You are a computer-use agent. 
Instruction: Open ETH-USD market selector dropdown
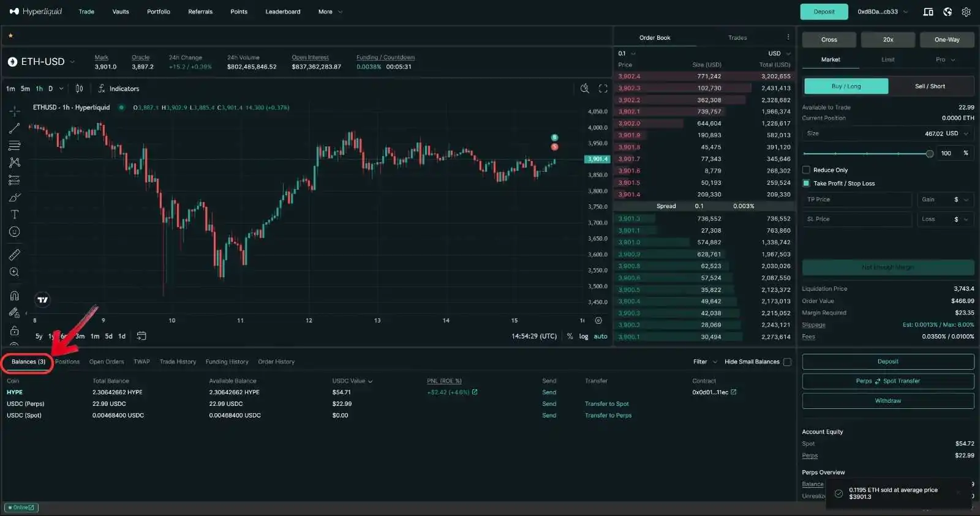(x=42, y=62)
